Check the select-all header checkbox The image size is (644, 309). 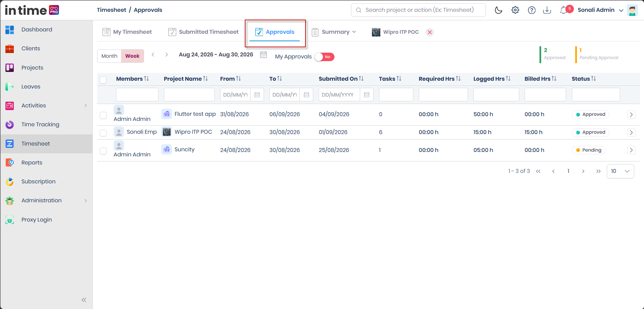point(103,80)
